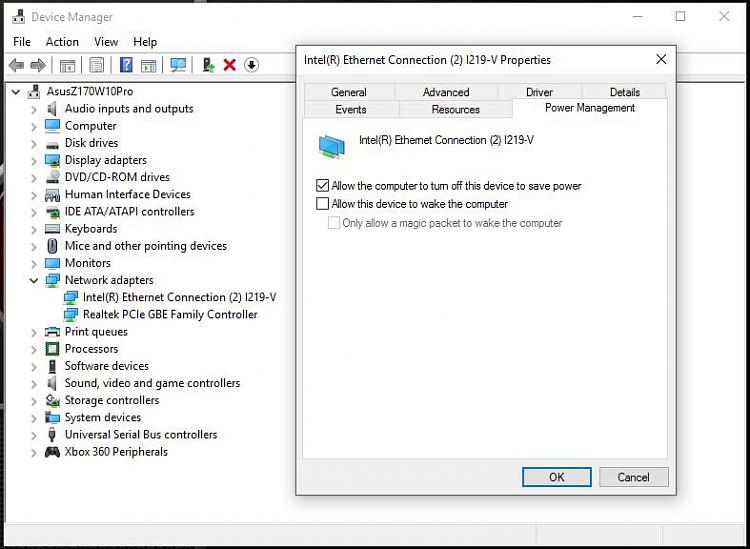Click OK in the Properties dialog
The width and height of the screenshot is (750, 549).
click(x=556, y=477)
